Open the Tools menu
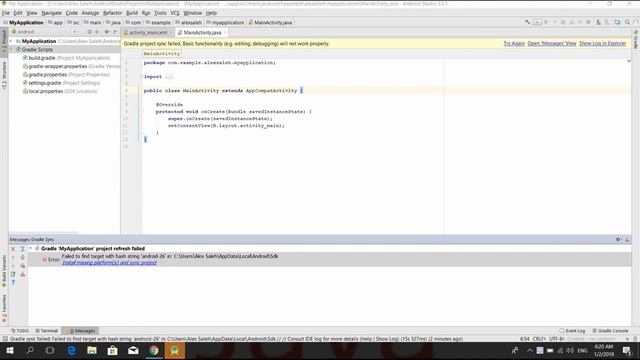Viewport: 640px width, 360px height. [160, 13]
